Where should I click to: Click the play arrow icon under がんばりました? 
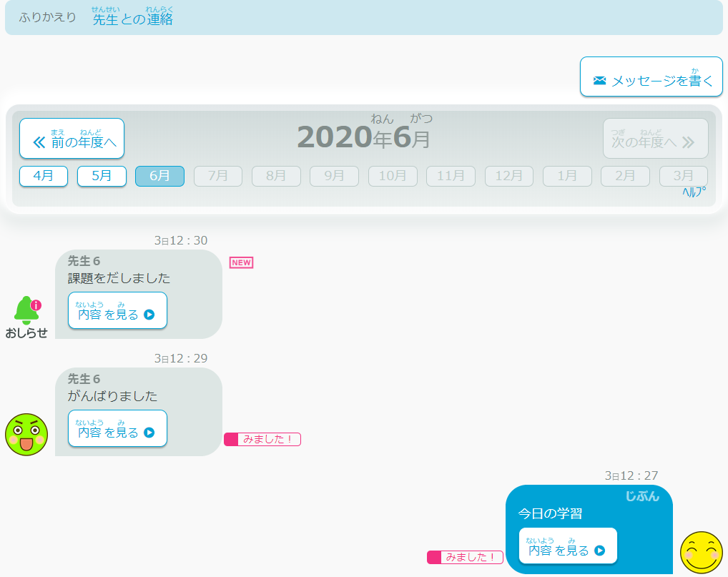149,432
